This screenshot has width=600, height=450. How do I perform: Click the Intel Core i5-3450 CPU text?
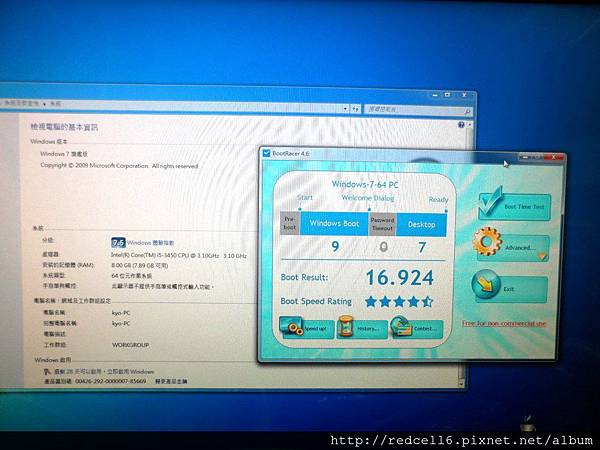[179, 255]
